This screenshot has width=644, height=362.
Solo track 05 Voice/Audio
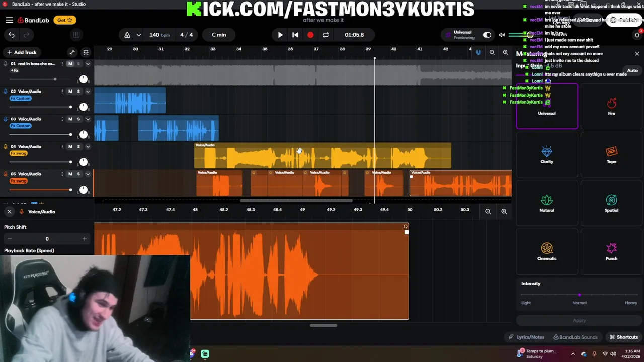[x=78, y=174]
